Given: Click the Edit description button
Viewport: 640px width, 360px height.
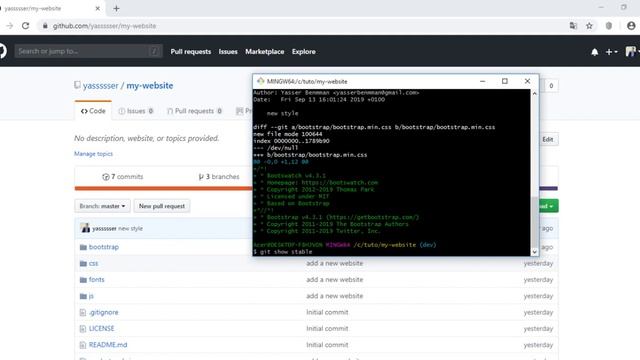Looking at the screenshot, I should (x=548, y=140).
